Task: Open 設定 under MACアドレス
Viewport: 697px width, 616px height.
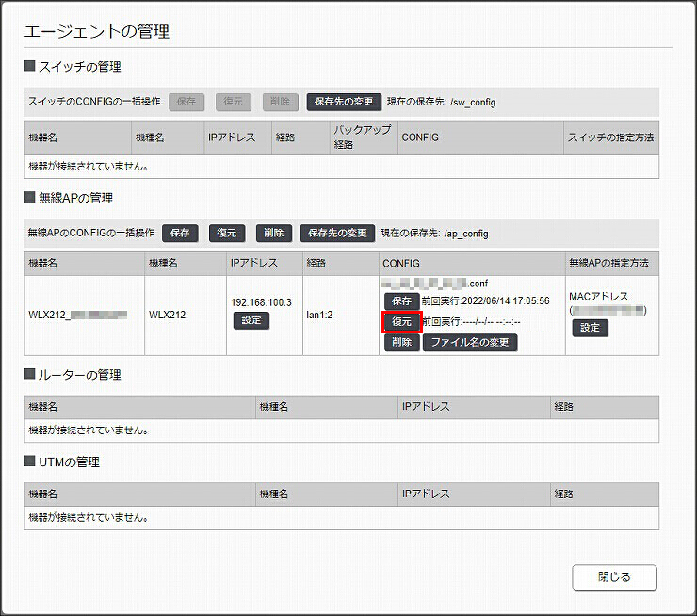Action: [x=590, y=328]
